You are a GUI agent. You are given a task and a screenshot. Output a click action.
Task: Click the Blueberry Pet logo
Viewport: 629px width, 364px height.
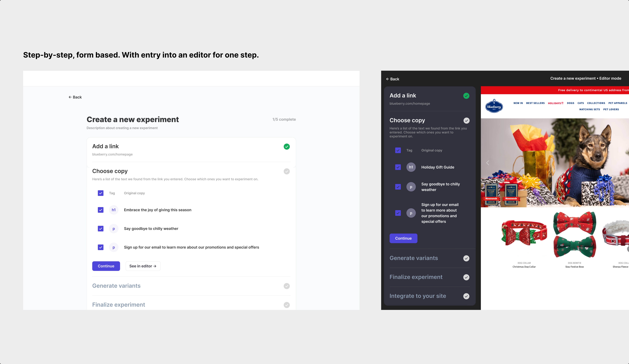(494, 106)
